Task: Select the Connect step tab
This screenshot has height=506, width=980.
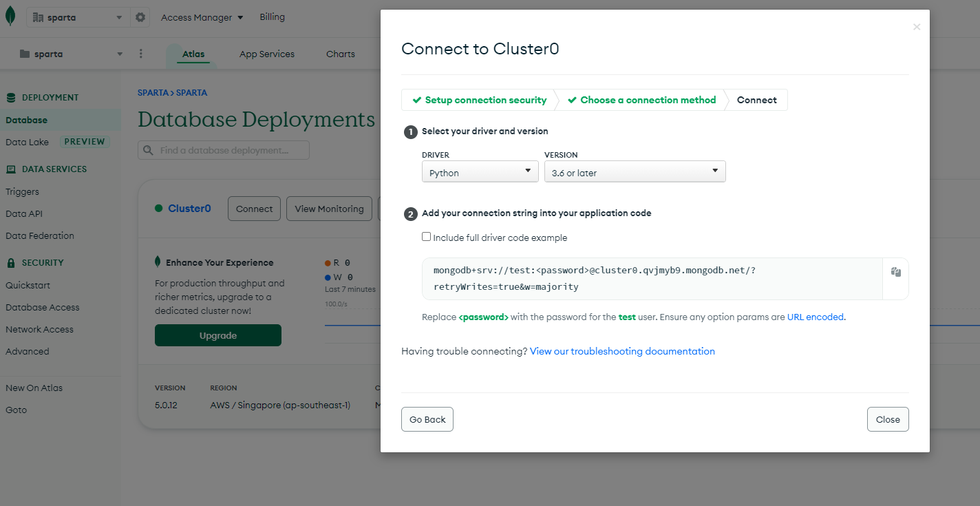Action: pos(756,100)
